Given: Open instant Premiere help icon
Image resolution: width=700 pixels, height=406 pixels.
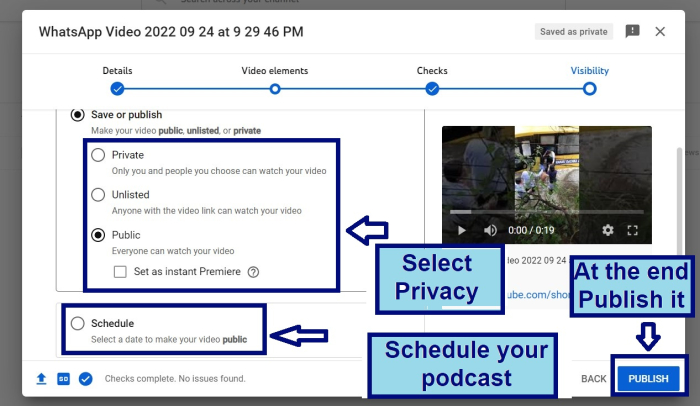Looking at the screenshot, I should pyautogui.click(x=253, y=272).
